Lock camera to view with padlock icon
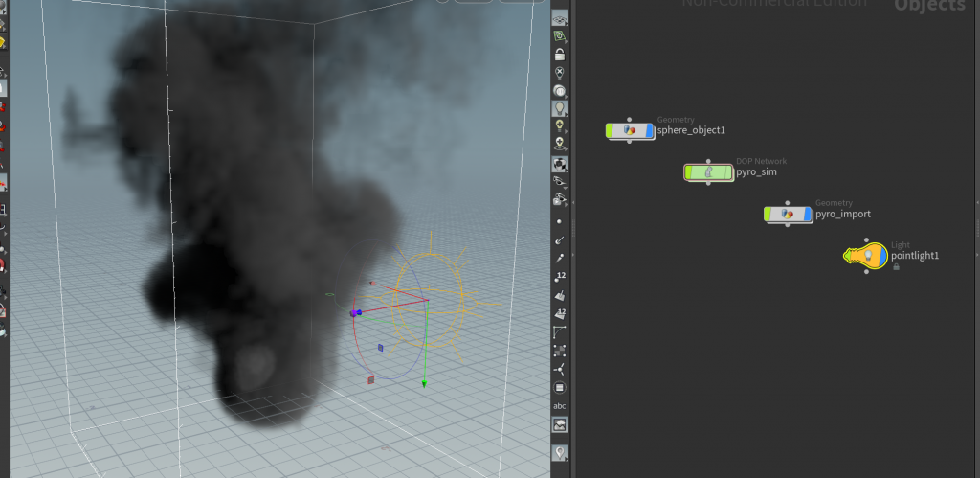This screenshot has width=980, height=478. (x=559, y=55)
